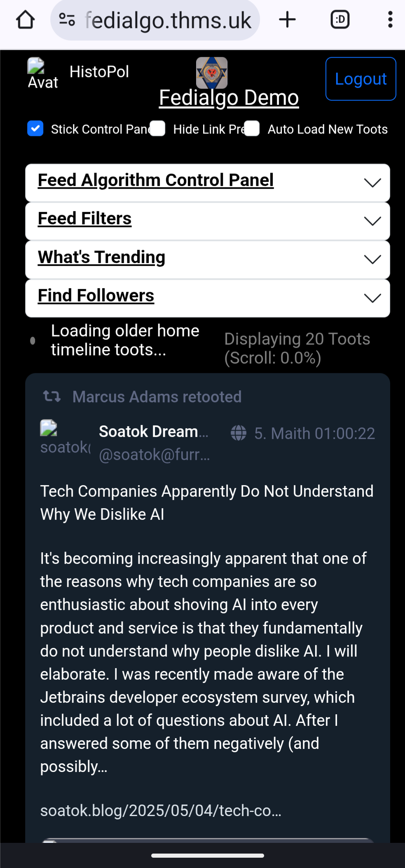405x868 pixels.
Task: Expand the Feed Filters section
Action: (x=208, y=221)
